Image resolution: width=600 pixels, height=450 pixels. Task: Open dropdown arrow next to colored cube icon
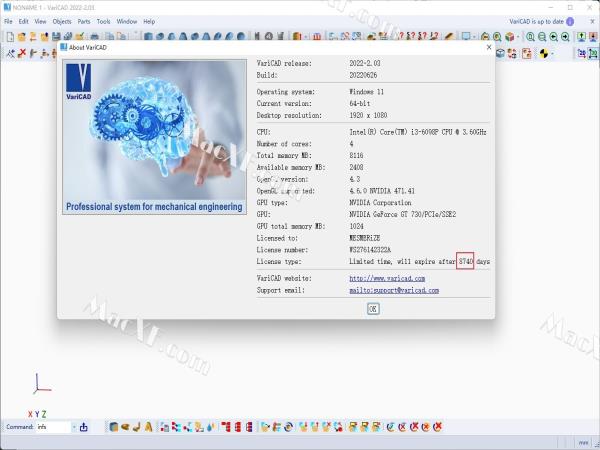pos(518,37)
